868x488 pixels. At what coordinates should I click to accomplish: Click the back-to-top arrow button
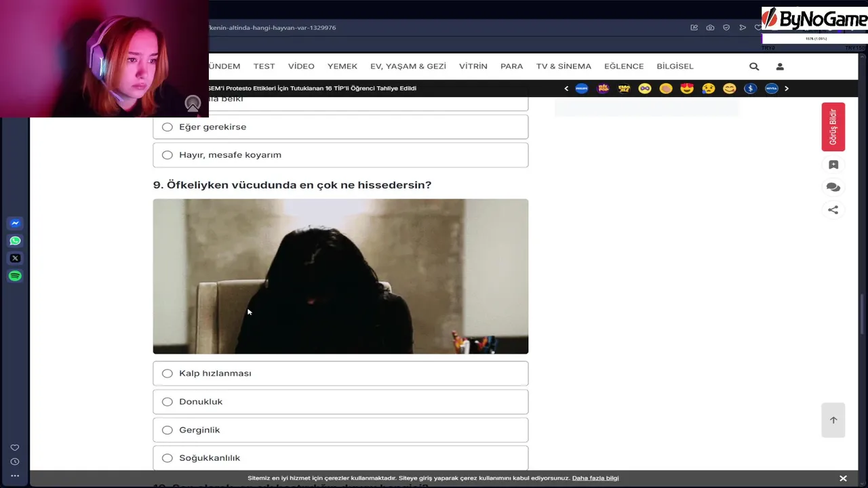(x=833, y=420)
